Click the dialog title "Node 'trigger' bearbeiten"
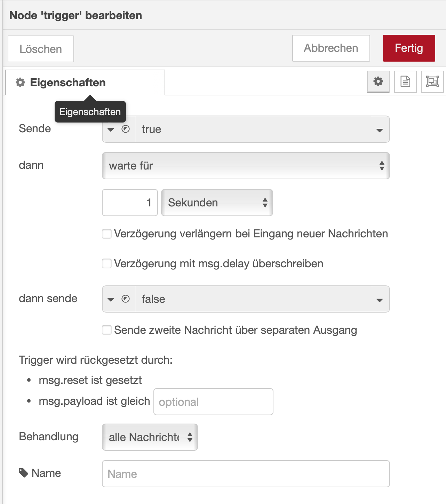The image size is (446, 504). (76, 15)
